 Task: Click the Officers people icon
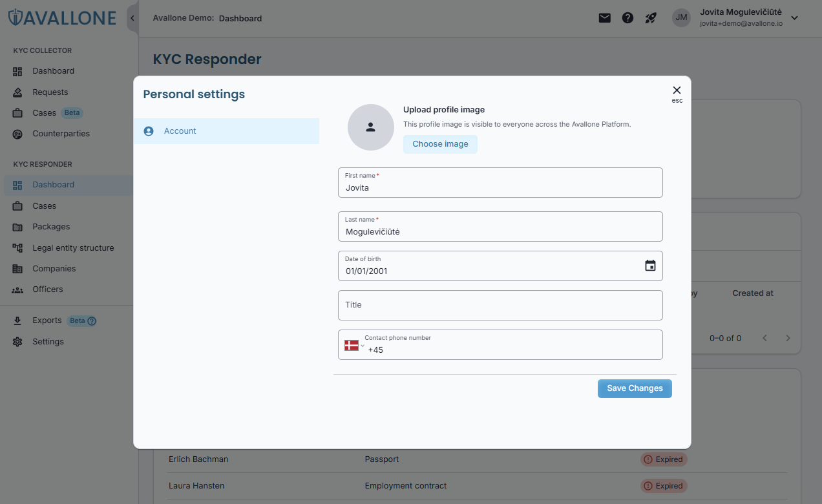click(x=17, y=290)
